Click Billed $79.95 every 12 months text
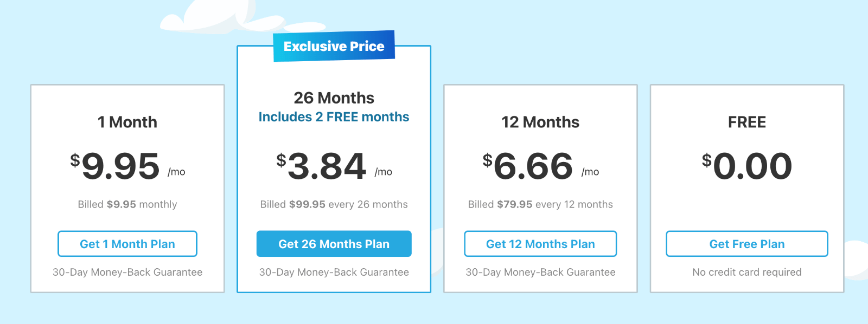This screenshot has width=868, height=324. 540,204
